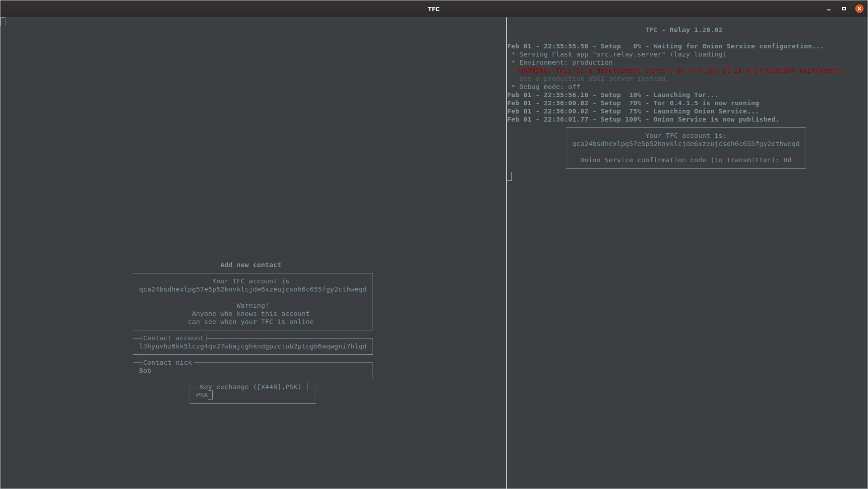The height and width of the screenshot is (489, 868).
Task: Maximize the TFC window
Action: (844, 9)
